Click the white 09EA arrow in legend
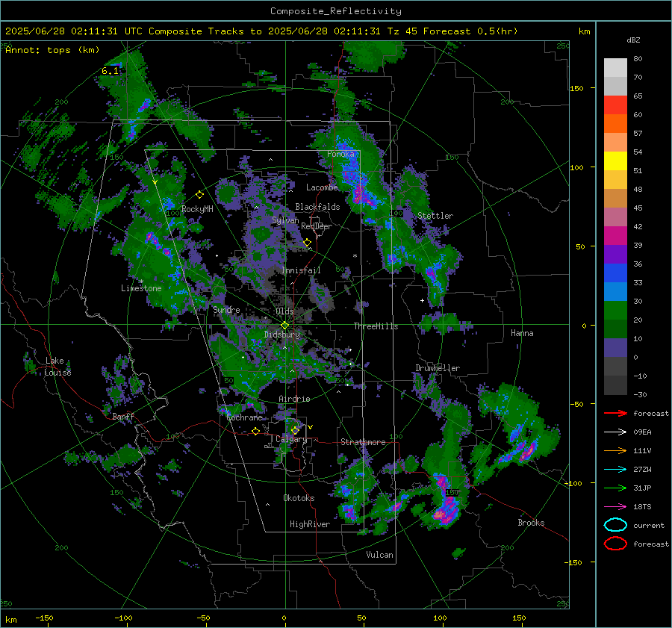 point(615,432)
